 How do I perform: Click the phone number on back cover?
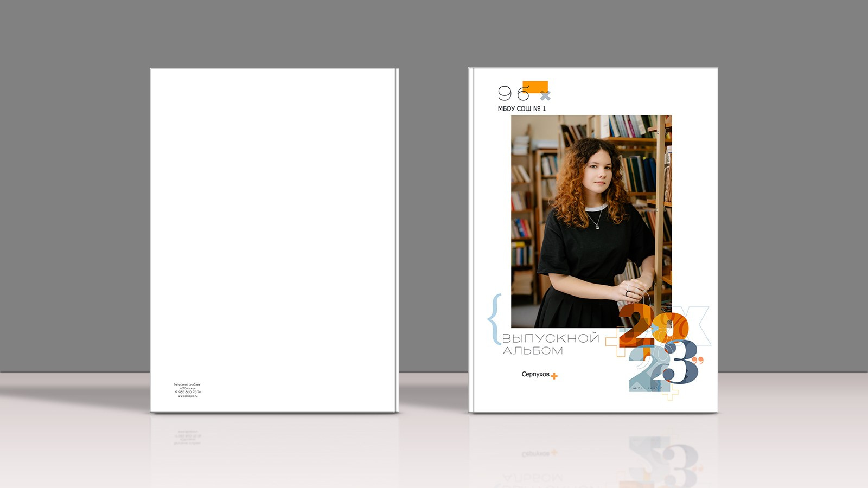(188, 392)
